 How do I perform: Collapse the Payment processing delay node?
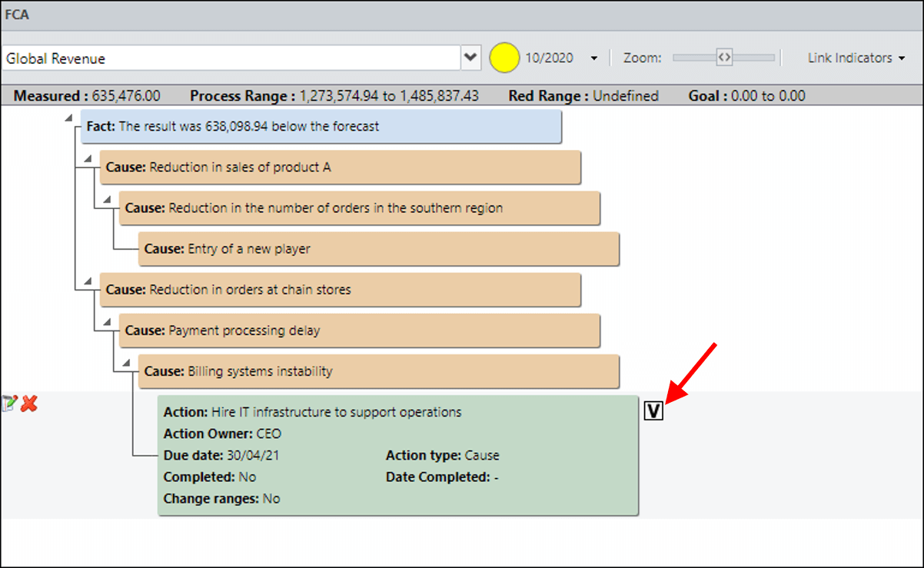[x=106, y=322]
